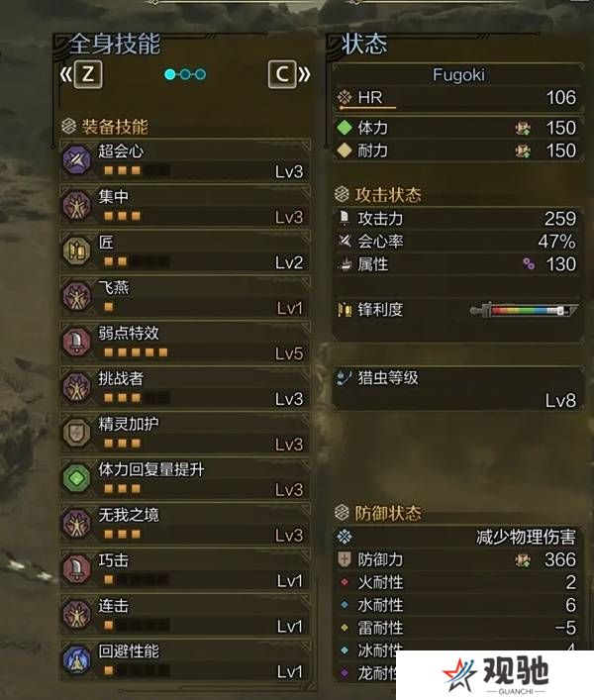Select the green 体力回复量提升 icon
The height and width of the screenshot is (700, 594).
(x=77, y=478)
